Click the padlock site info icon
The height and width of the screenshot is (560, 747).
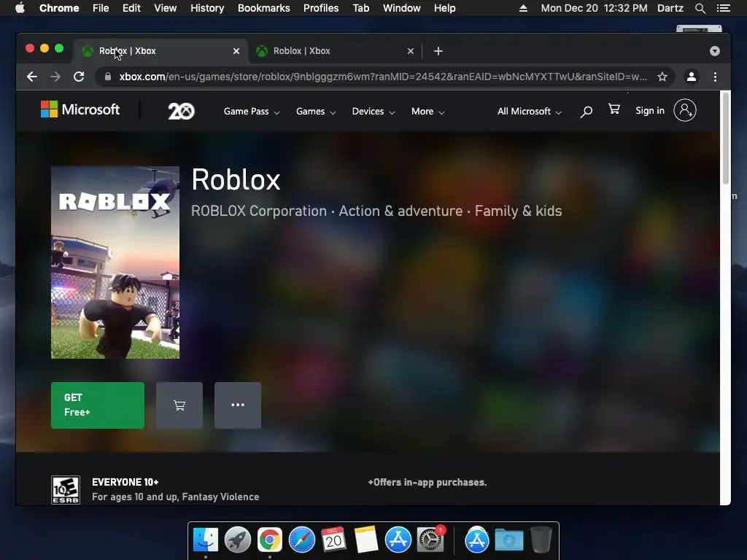(108, 77)
